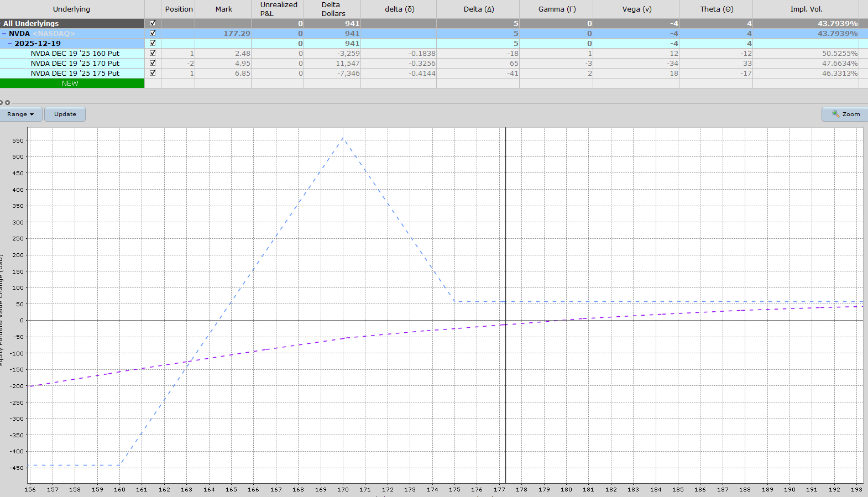Select the NVDA DEC 19 '25 170 Put row
The width and height of the screenshot is (868, 497).
pyautogui.click(x=75, y=64)
